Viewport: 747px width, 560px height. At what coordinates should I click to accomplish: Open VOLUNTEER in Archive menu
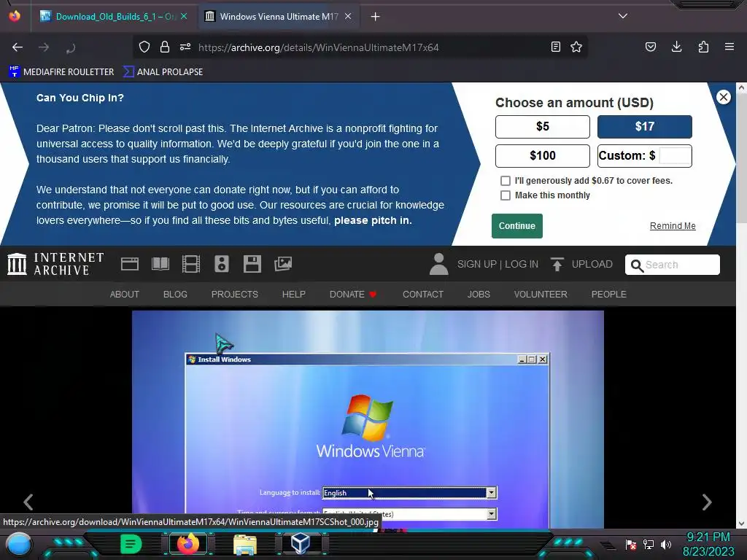point(541,295)
